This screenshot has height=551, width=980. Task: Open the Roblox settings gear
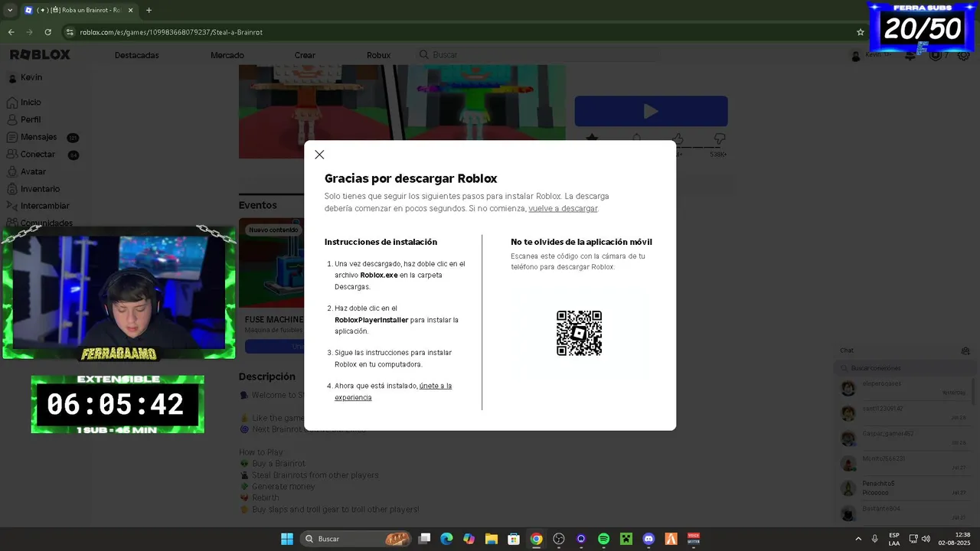point(964,55)
